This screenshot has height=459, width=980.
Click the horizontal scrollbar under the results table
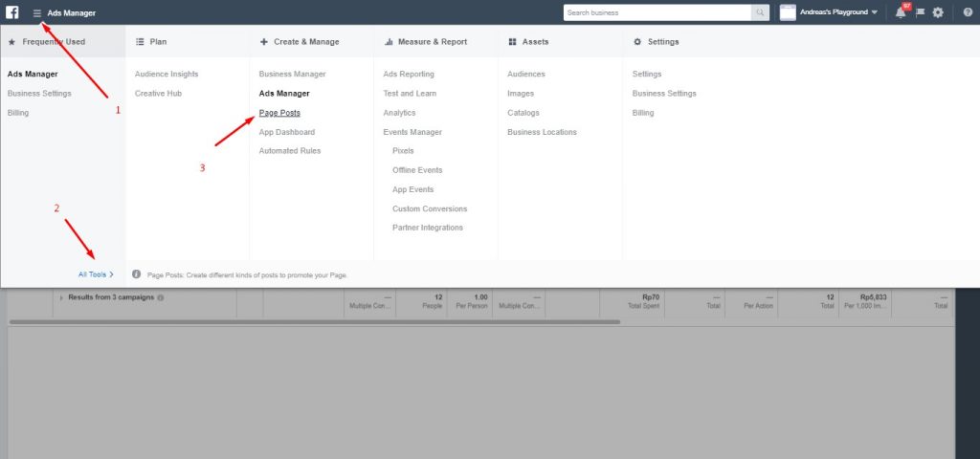point(315,322)
